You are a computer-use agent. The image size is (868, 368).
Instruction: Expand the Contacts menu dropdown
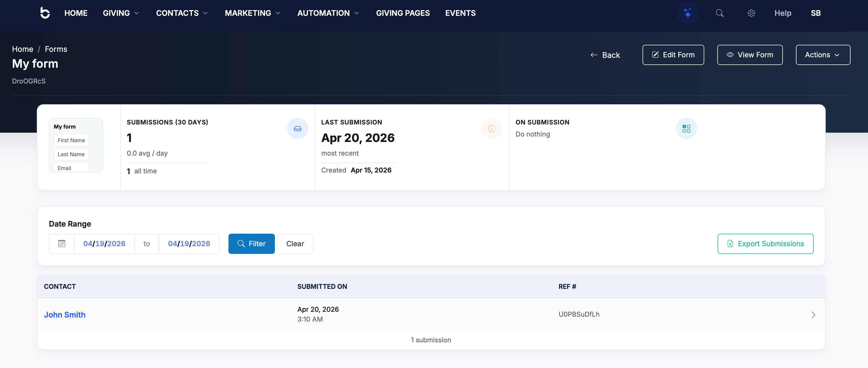click(x=182, y=13)
